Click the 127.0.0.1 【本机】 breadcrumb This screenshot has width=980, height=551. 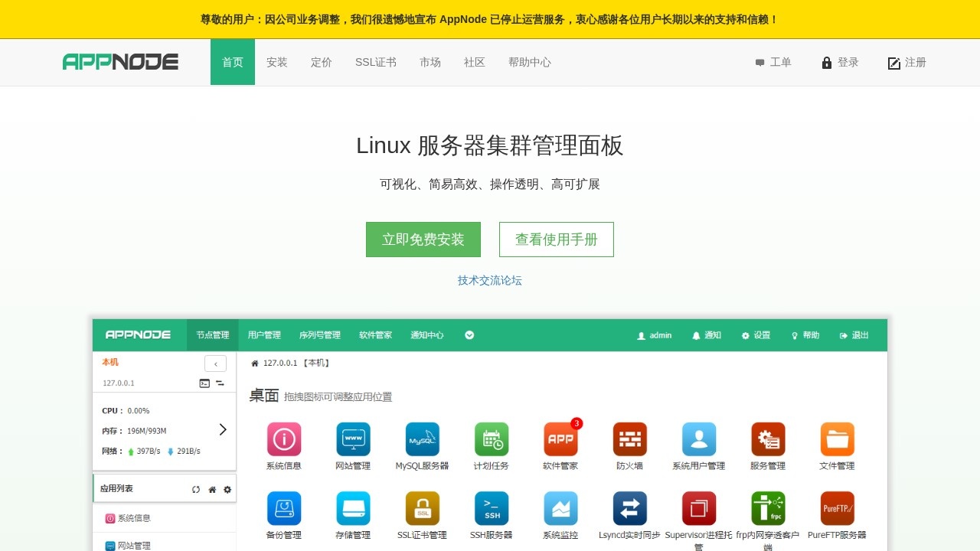pos(296,363)
